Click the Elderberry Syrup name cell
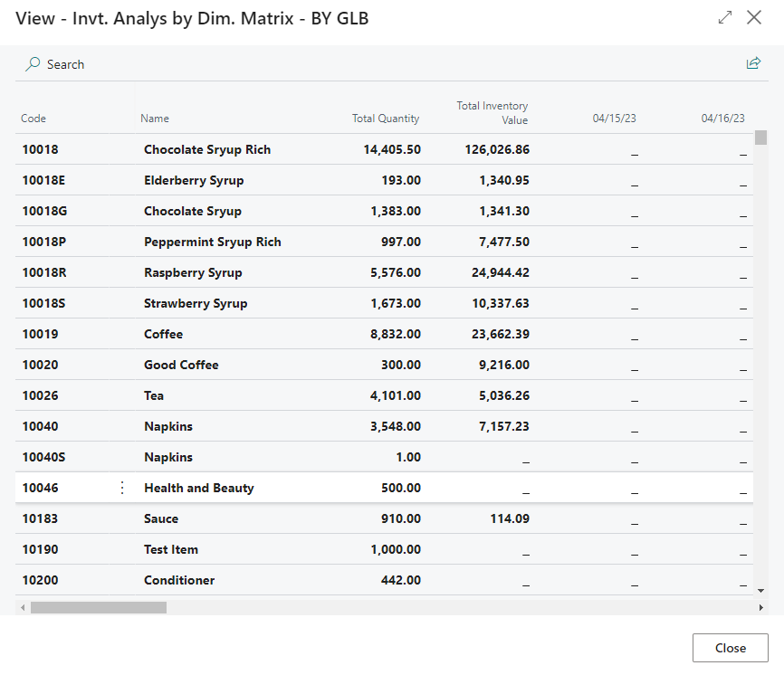784x675 pixels. pyautogui.click(x=194, y=180)
